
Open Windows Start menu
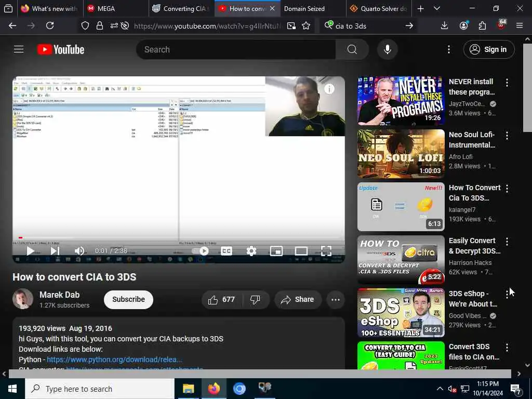(12, 389)
